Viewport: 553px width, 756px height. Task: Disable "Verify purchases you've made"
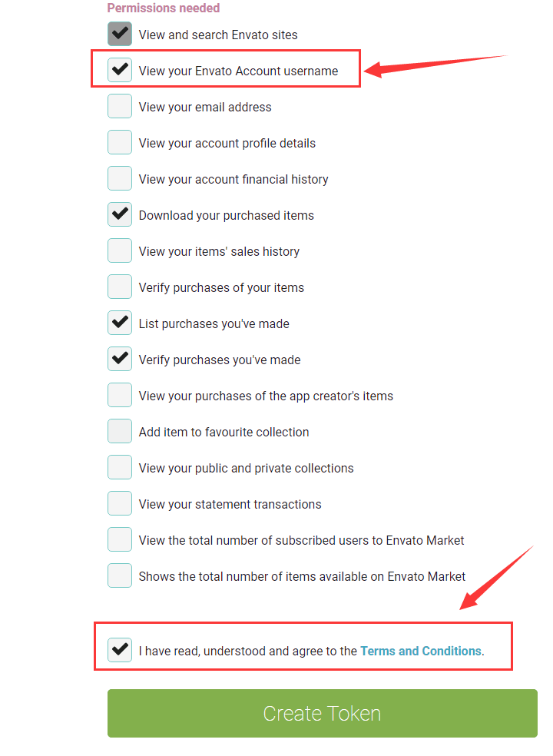click(120, 359)
